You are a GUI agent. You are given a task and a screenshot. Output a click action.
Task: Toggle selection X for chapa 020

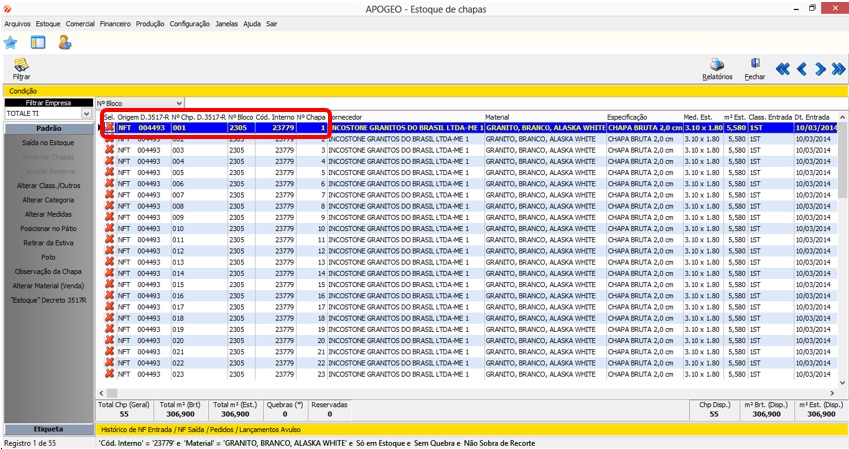[109, 341]
